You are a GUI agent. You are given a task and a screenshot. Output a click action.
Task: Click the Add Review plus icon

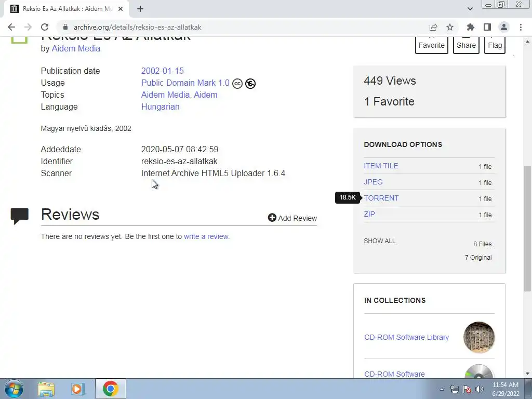(x=272, y=218)
